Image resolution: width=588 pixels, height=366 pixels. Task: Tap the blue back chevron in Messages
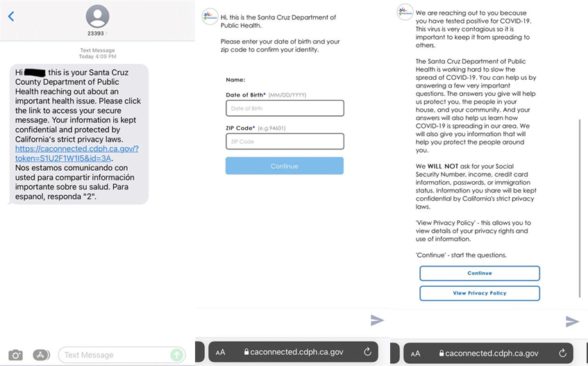tap(11, 16)
